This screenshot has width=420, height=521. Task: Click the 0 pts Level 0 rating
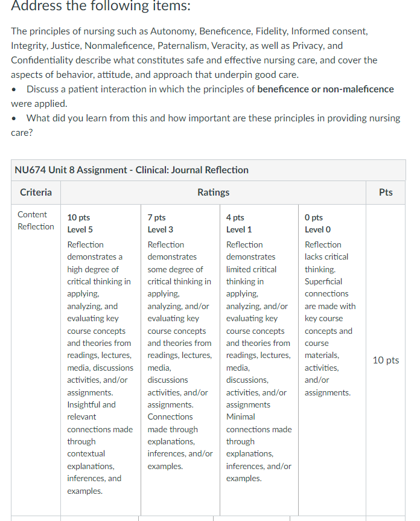coord(318,223)
